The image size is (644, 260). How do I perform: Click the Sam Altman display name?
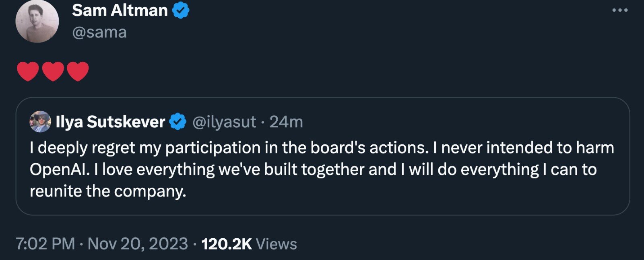(120, 10)
